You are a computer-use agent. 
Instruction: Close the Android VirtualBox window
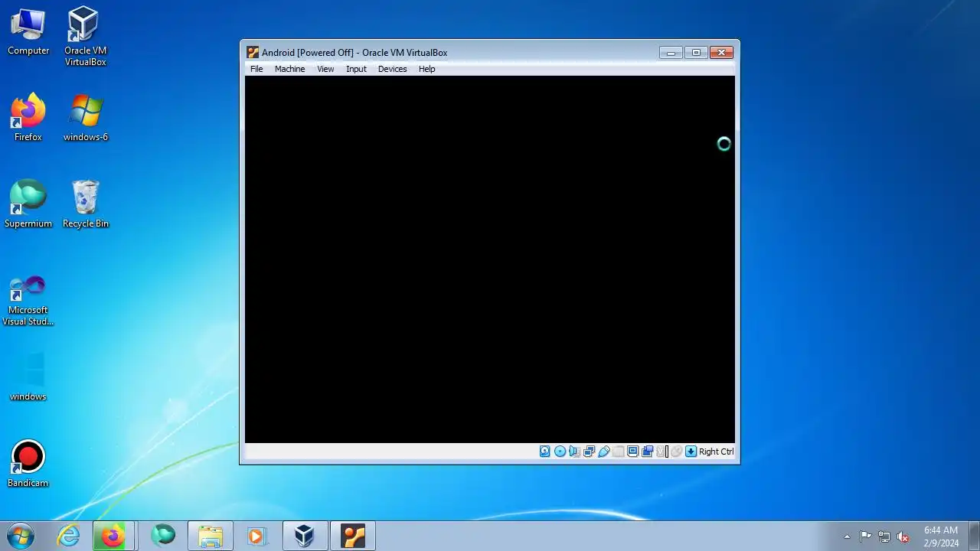click(721, 53)
